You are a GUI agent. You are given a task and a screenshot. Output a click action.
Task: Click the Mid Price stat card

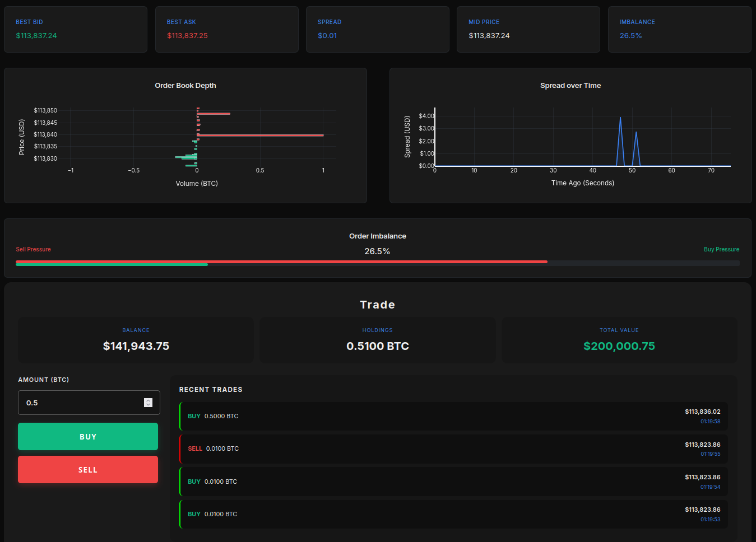(528, 30)
